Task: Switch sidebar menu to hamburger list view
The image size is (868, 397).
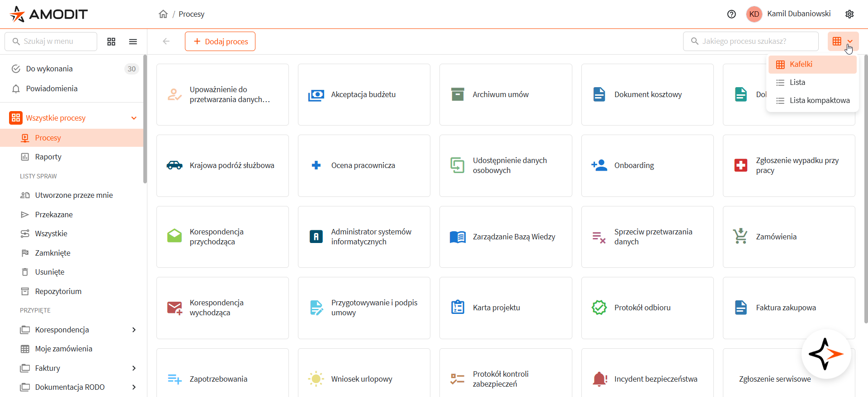Action: click(x=133, y=42)
